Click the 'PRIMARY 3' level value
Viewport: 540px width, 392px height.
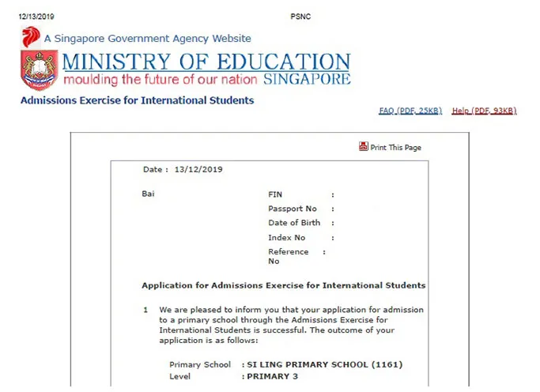click(x=273, y=376)
